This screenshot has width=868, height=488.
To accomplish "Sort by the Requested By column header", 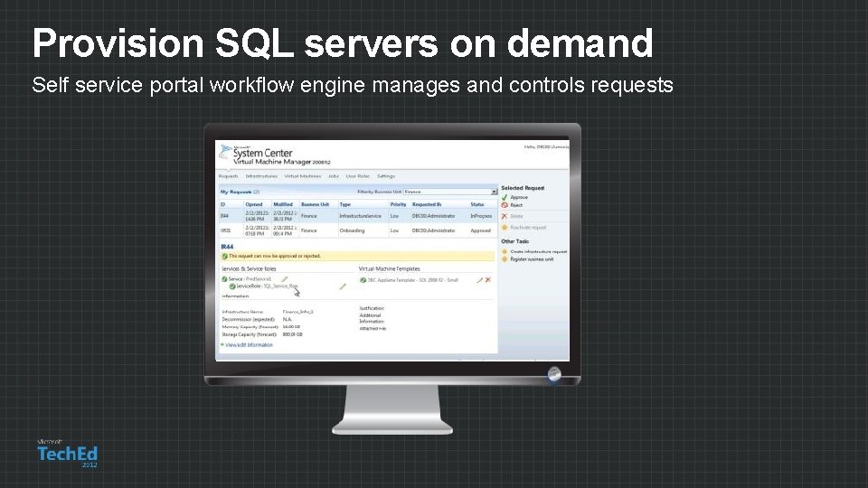I will click(x=427, y=204).
